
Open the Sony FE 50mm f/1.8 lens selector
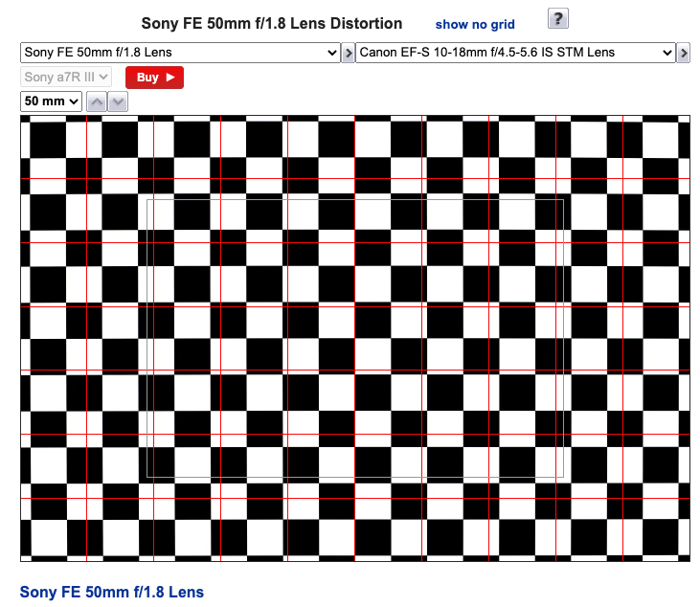tap(180, 53)
